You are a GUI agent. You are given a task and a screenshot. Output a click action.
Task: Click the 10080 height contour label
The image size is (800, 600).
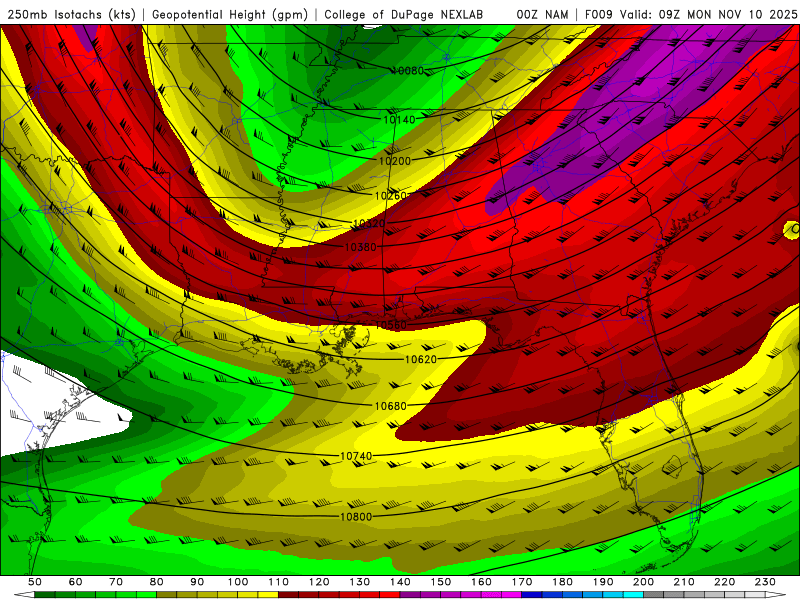pyautogui.click(x=408, y=71)
